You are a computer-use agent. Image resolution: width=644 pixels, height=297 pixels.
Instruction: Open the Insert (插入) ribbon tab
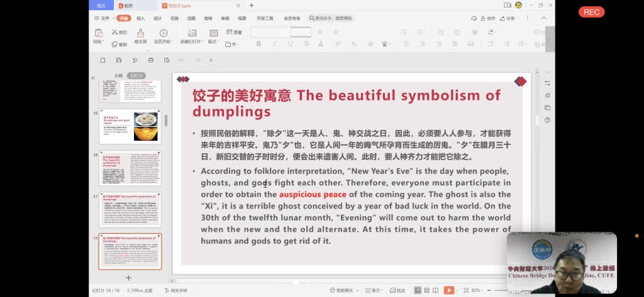[141, 18]
